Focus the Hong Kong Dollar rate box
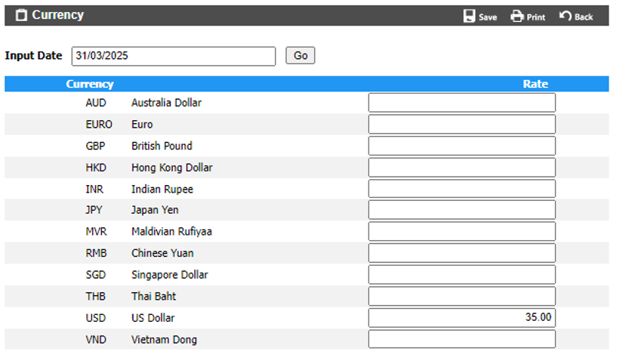632x364 pixels. pos(461,167)
